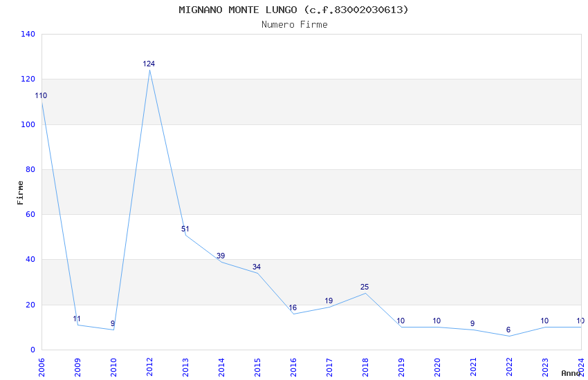This screenshot has width=588, height=380.
Task: Click the vertical axis label Firme
Action: coord(20,193)
